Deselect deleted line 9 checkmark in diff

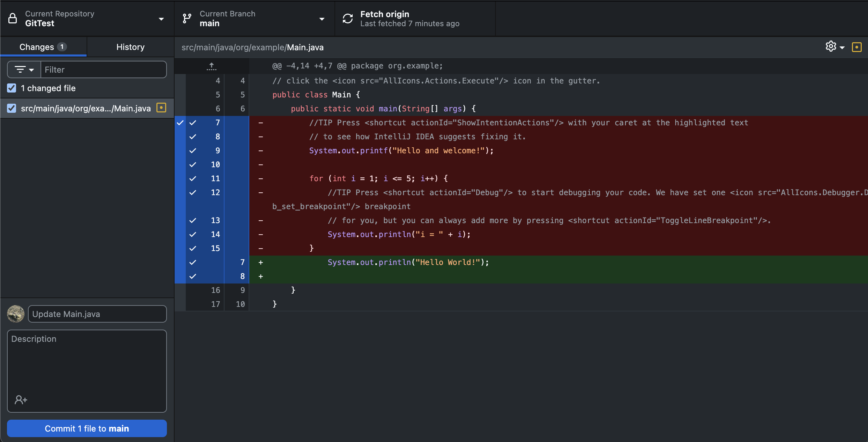click(193, 150)
